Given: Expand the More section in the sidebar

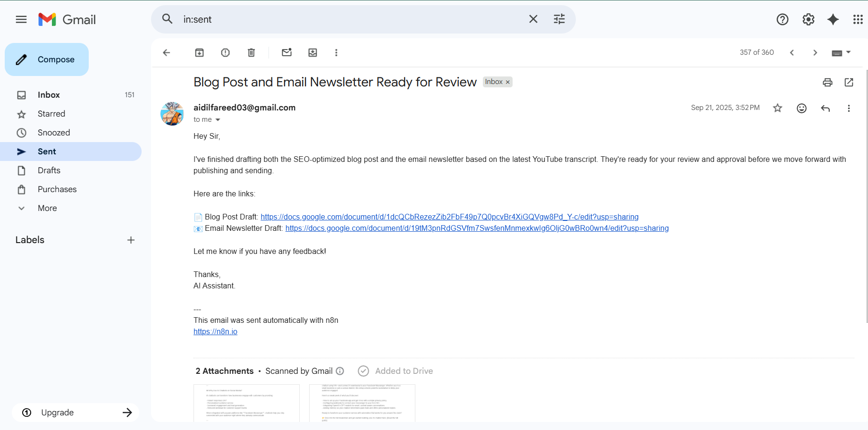Looking at the screenshot, I should (x=47, y=208).
